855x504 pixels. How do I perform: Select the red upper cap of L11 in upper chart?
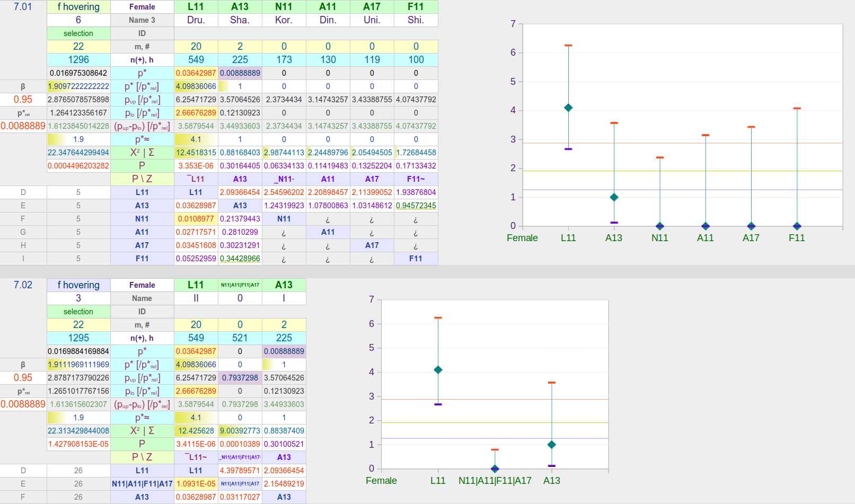pyautogui.click(x=568, y=46)
